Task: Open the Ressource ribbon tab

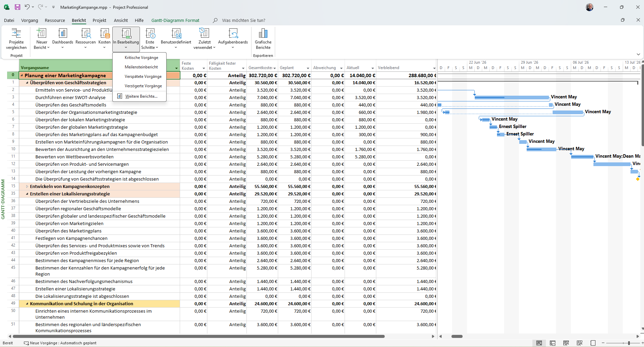Action: (55, 20)
